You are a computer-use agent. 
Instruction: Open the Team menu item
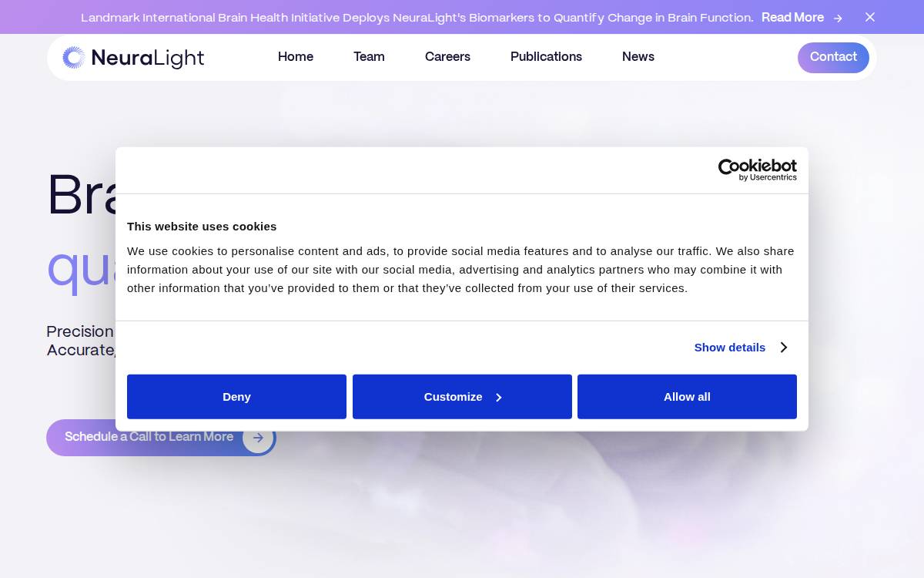click(x=369, y=57)
